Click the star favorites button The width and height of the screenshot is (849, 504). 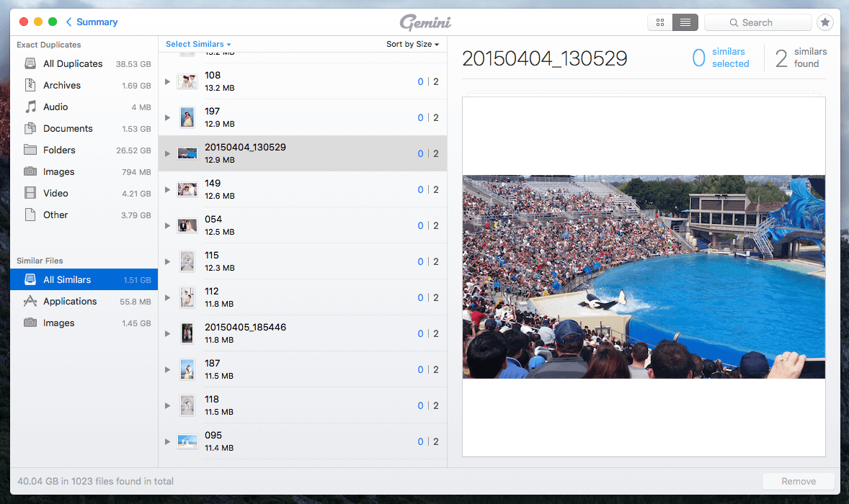825,22
